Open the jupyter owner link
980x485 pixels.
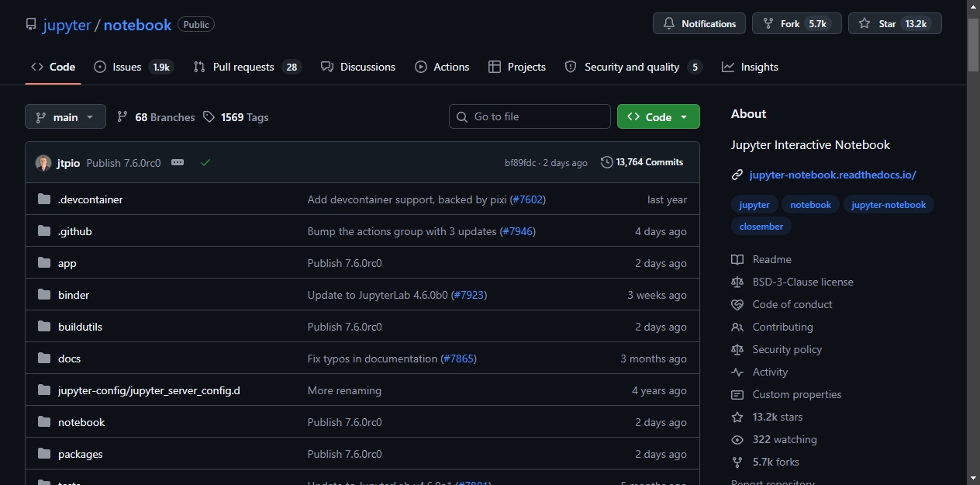point(67,25)
